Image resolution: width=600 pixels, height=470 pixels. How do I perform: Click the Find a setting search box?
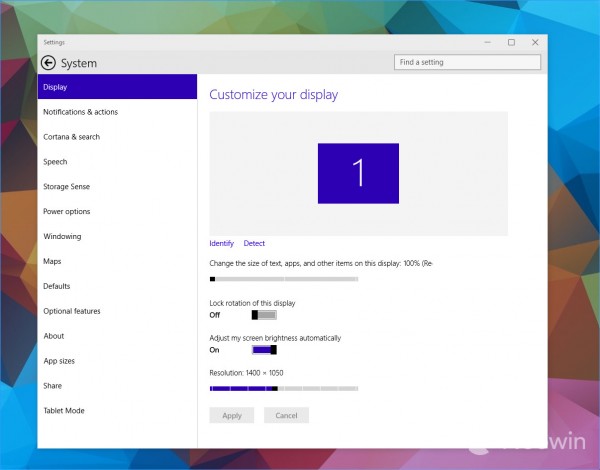click(x=468, y=62)
